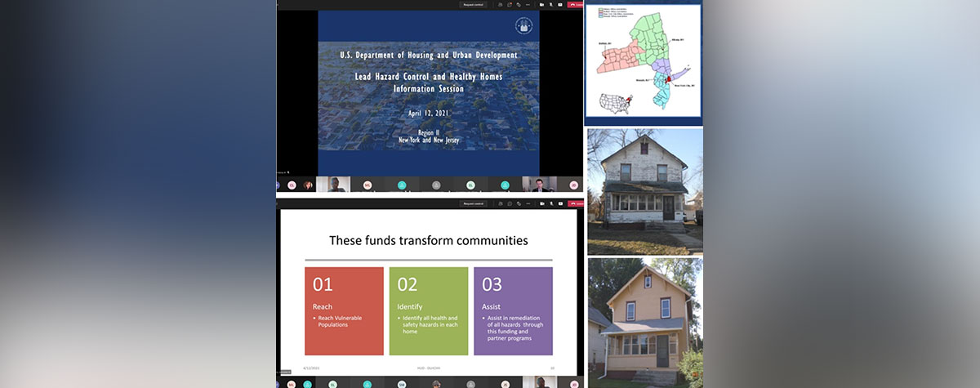Open photo of weathered white house

tap(645, 191)
